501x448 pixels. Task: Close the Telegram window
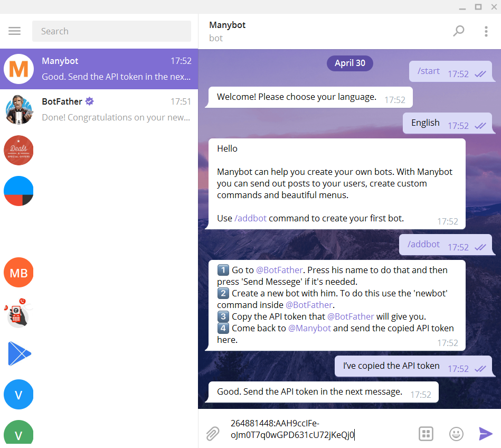[x=494, y=7]
